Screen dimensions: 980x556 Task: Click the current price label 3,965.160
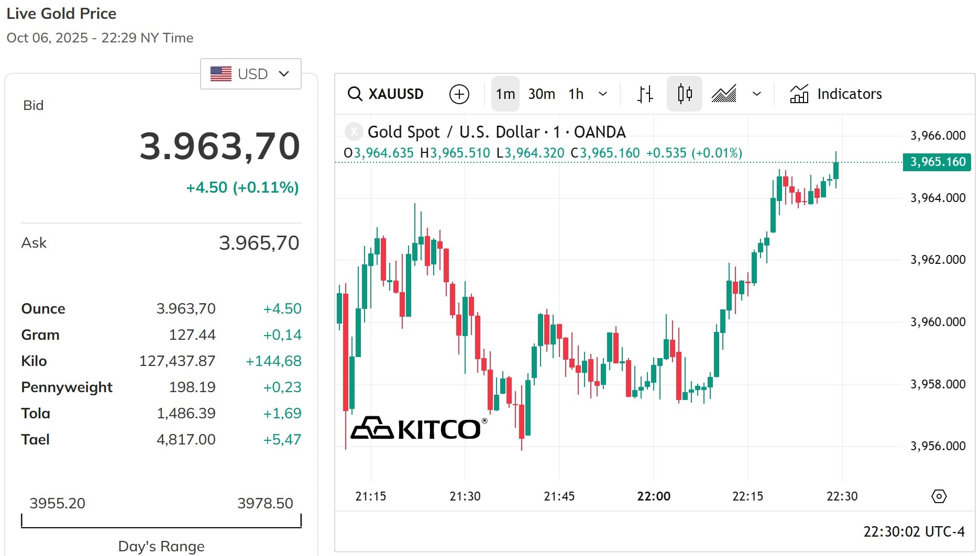click(x=938, y=162)
